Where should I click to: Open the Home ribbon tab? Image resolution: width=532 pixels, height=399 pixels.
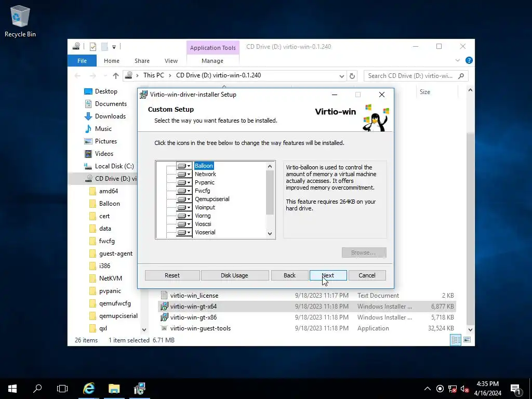click(x=112, y=61)
